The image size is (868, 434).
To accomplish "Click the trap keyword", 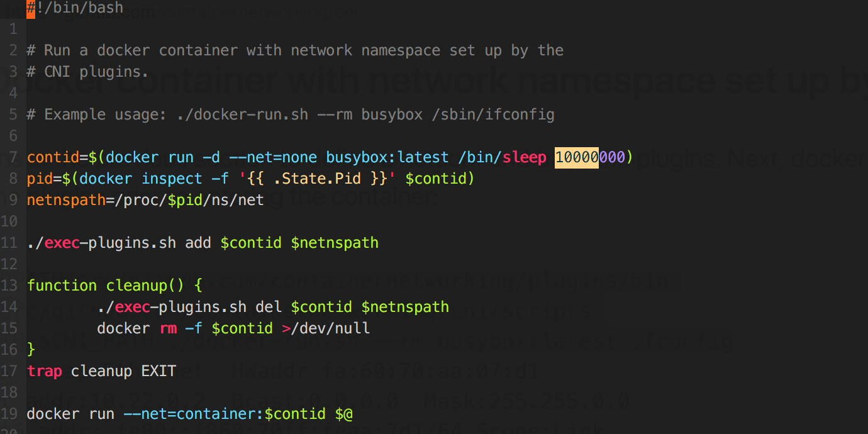I will coord(44,371).
